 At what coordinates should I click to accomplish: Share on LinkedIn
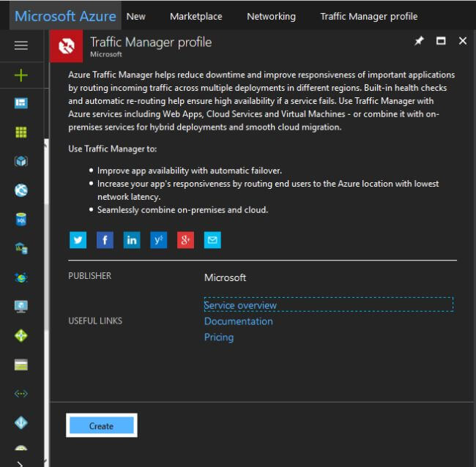[x=132, y=240]
